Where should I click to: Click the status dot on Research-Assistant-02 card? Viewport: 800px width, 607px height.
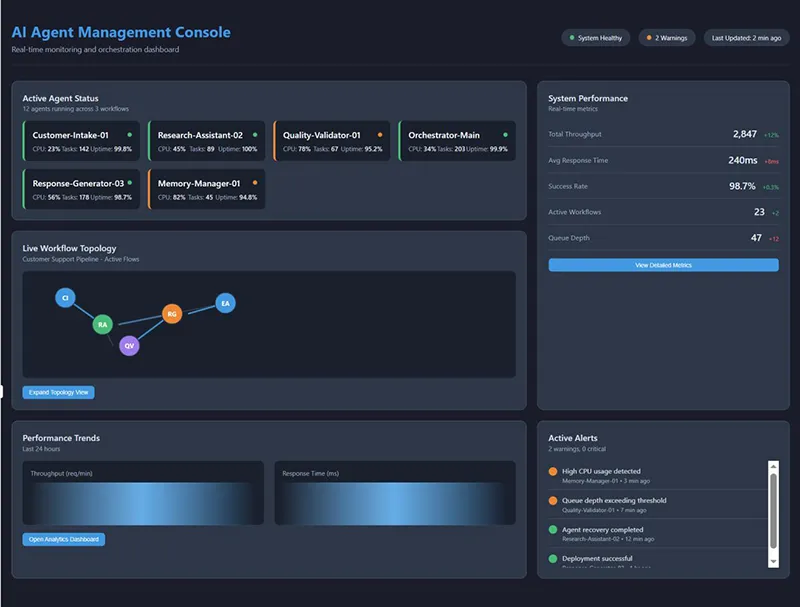pos(255,135)
